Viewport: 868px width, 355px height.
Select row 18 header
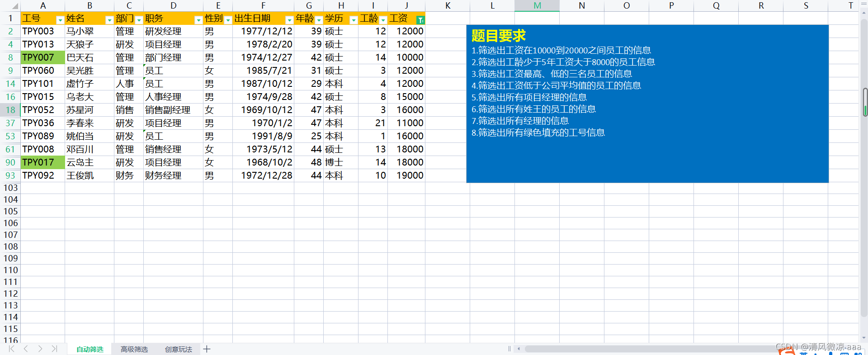[10, 110]
